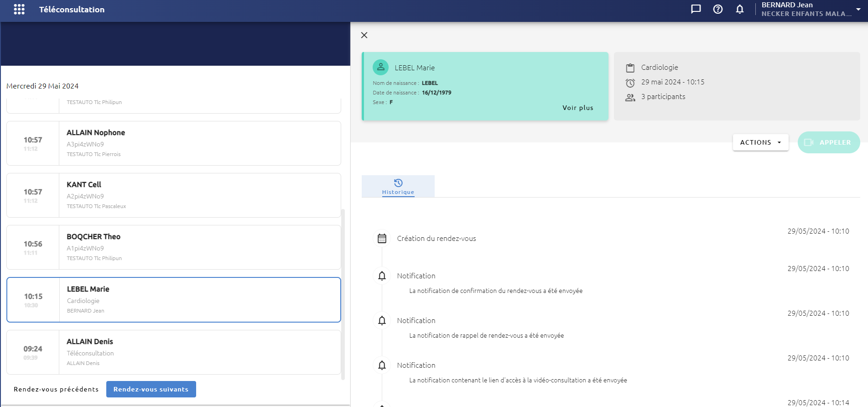Open the ACTIONS dropdown
This screenshot has height=407, width=868.
pos(760,142)
